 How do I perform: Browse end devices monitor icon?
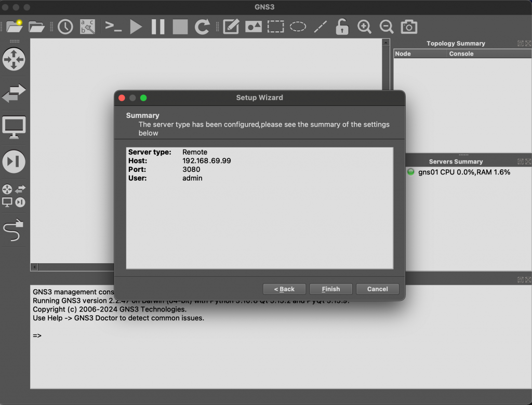coord(14,127)
